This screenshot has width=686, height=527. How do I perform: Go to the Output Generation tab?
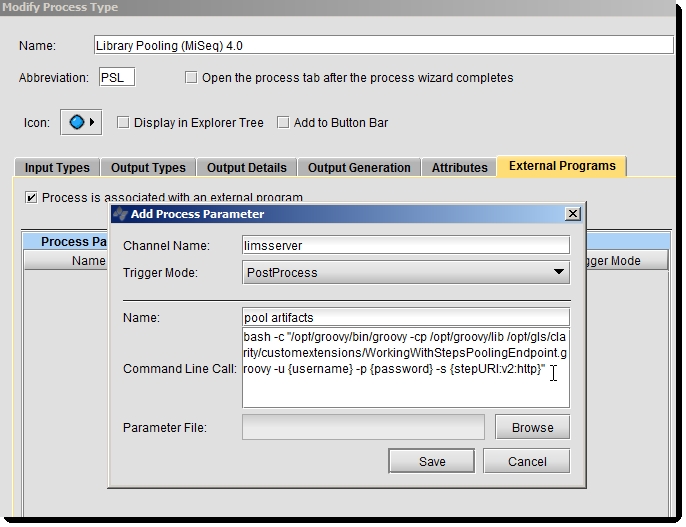[359, 168]
